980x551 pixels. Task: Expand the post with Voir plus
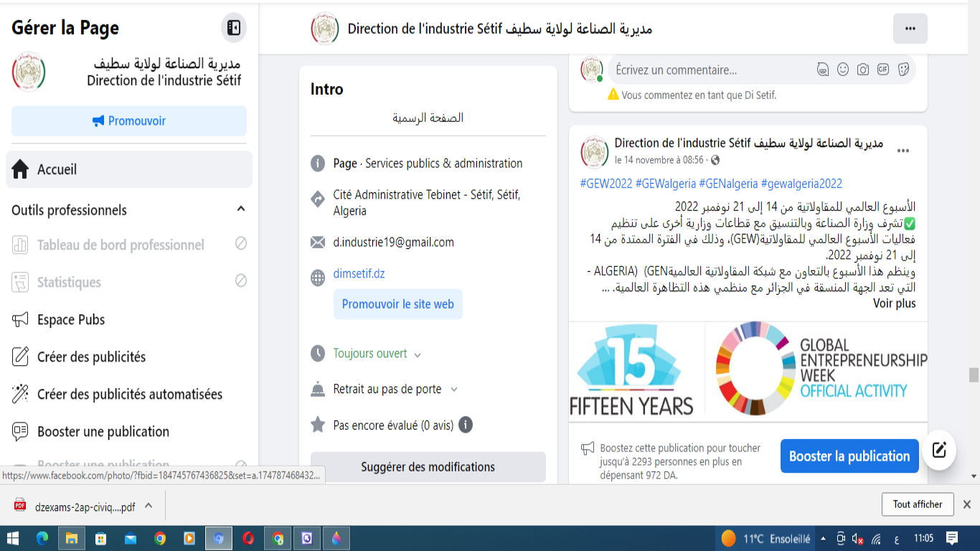pyautogui.click(x=894, y=303)
